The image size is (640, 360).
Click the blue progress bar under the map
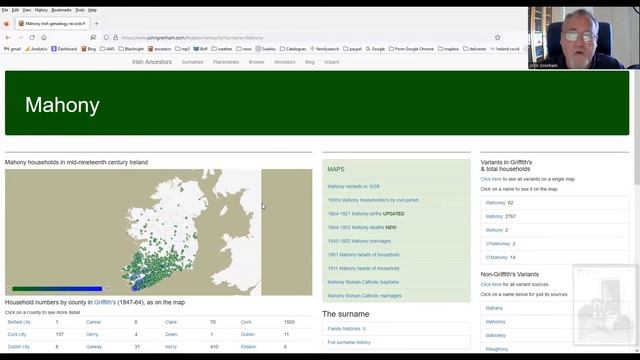point(57,289)
